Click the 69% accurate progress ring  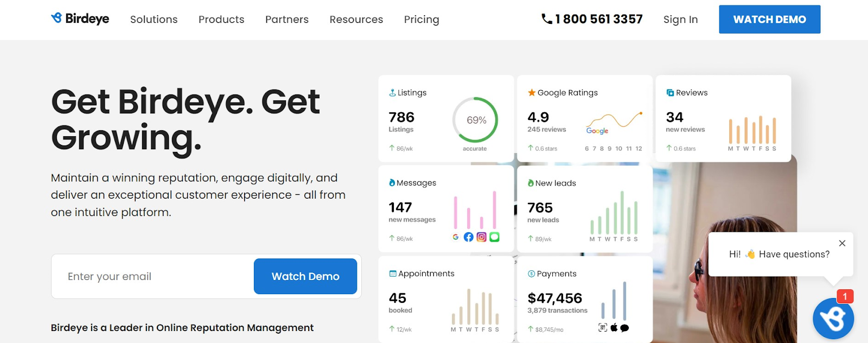[x=475, y=120]
